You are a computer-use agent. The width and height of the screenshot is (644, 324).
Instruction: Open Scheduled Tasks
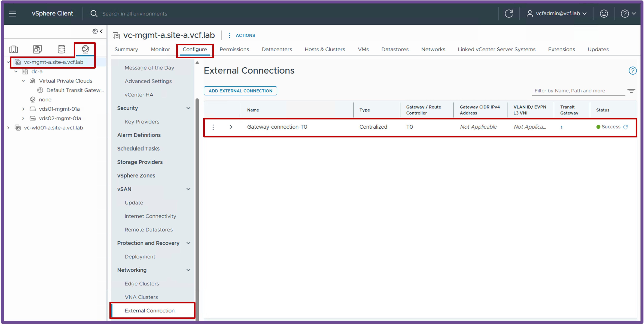tap(138, 149)
